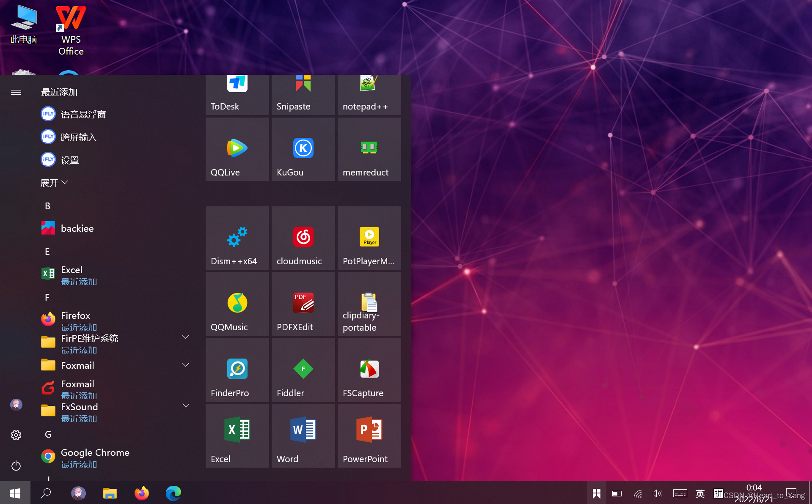Expand the Foxmail folder chevron
812x504 pixels.
click(x=185, y=365)
